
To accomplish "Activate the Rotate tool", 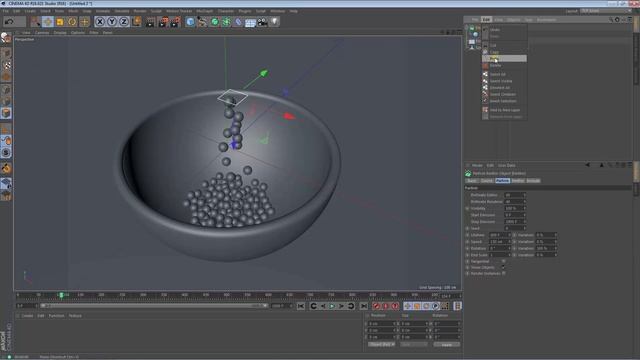I will pyautogui.click(x=72, y=21).
